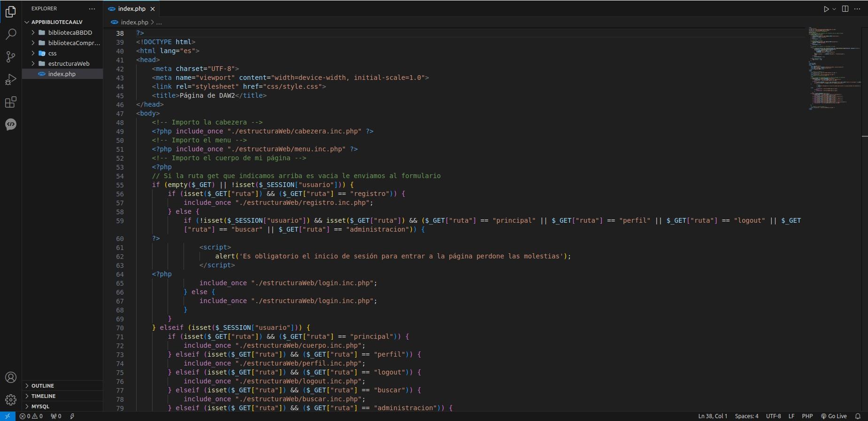
Task: Open the Manage gear icon
Action: (x=10, y=400)
